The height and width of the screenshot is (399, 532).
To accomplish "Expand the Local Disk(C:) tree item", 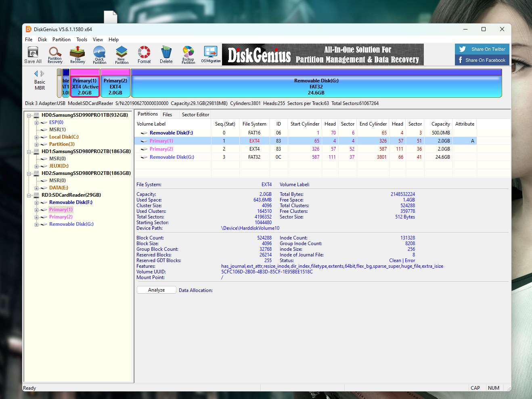I will tap(36, 136).
